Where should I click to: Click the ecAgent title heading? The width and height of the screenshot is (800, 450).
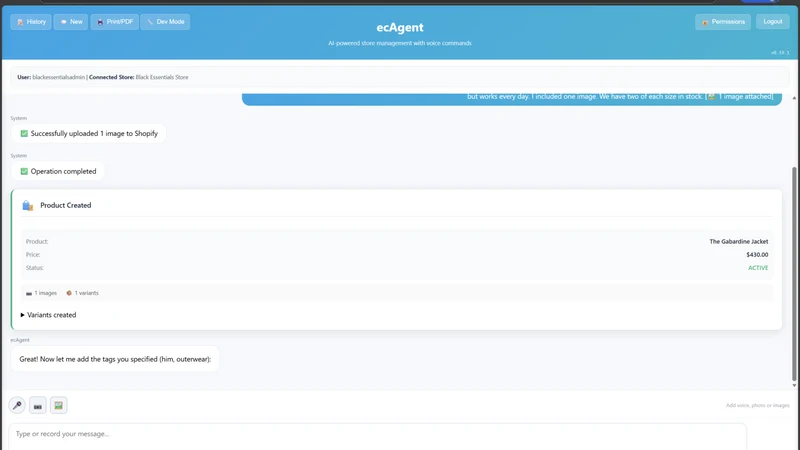coord(400,28)
